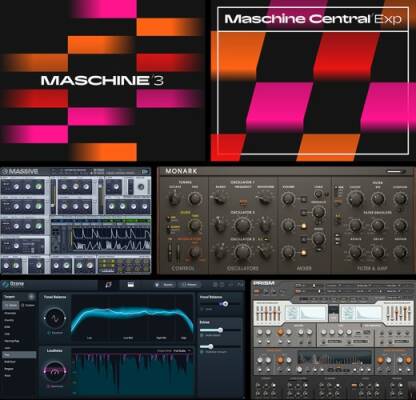Toggle the checkbox under the second Extras slider
This screenshot has width=416, height=400.
(x=202, y=352)
